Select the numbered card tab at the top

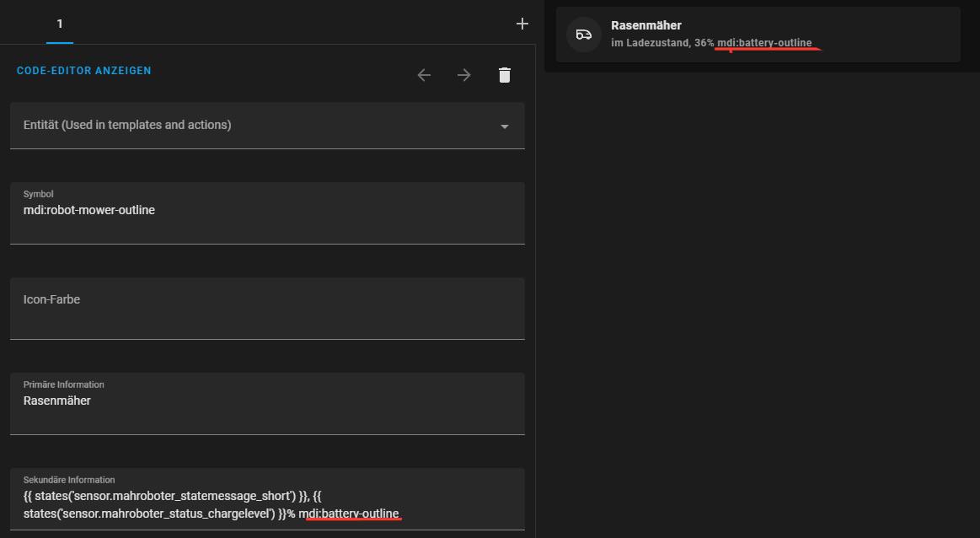59,23
